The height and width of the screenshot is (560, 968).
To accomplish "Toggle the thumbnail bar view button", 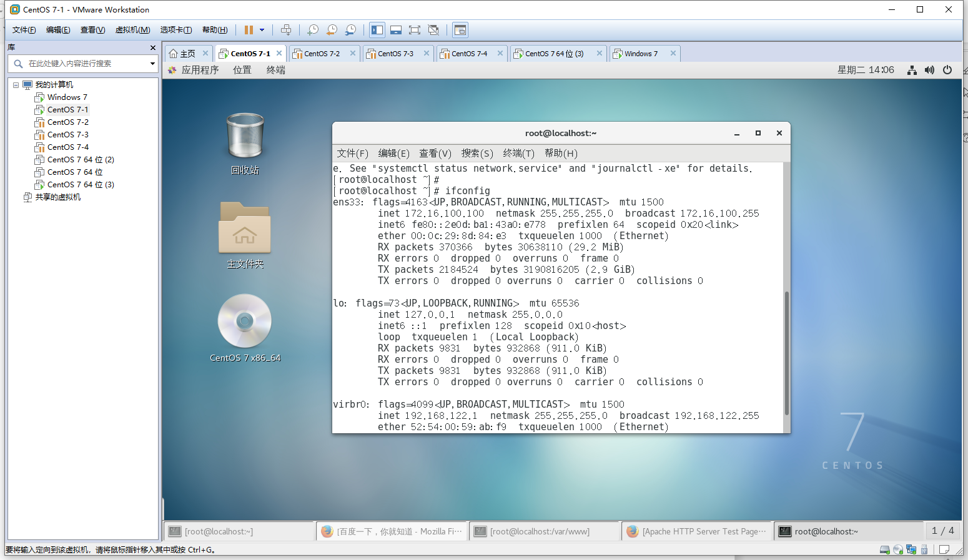I will (396, 30).
